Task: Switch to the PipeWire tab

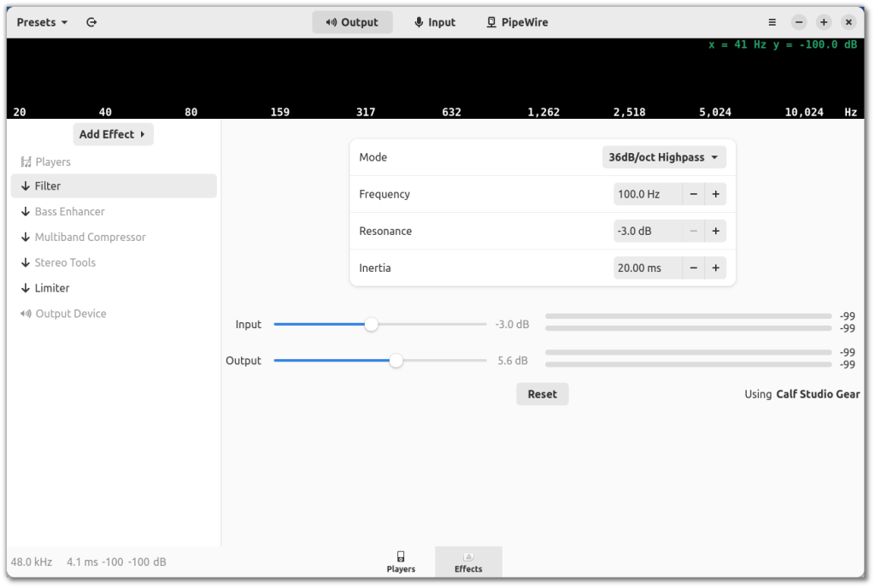Action: tap(517, 22)
